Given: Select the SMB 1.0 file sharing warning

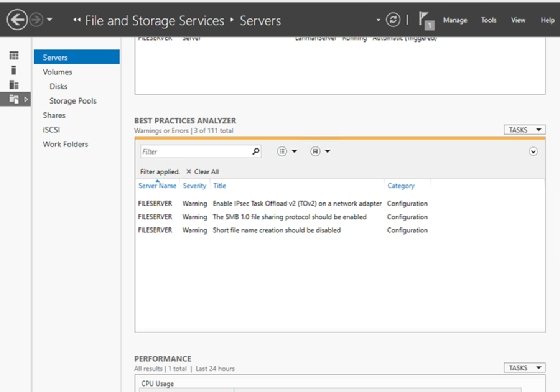Looking at the screenshot, I should pyautogui.click(x=290, y=217).
